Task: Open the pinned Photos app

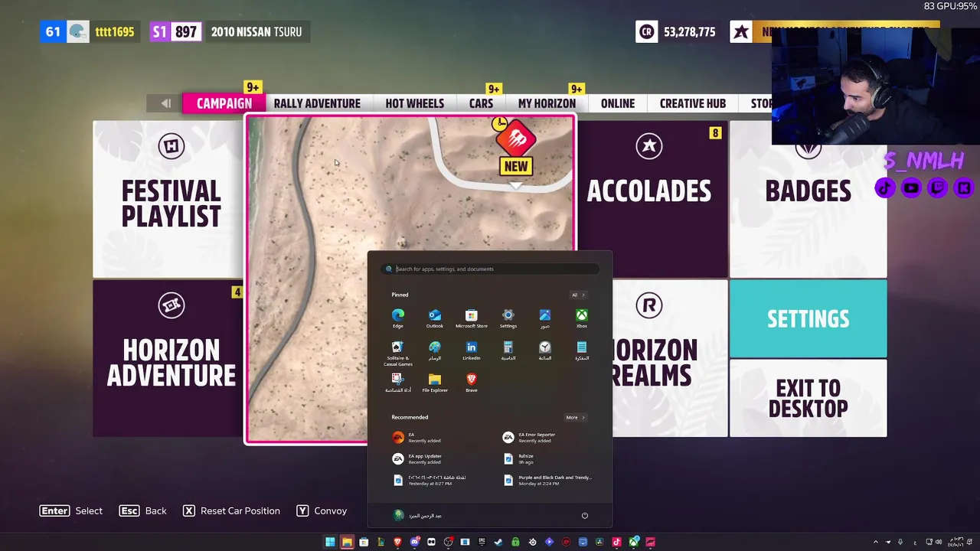Action: click(545, 318)
